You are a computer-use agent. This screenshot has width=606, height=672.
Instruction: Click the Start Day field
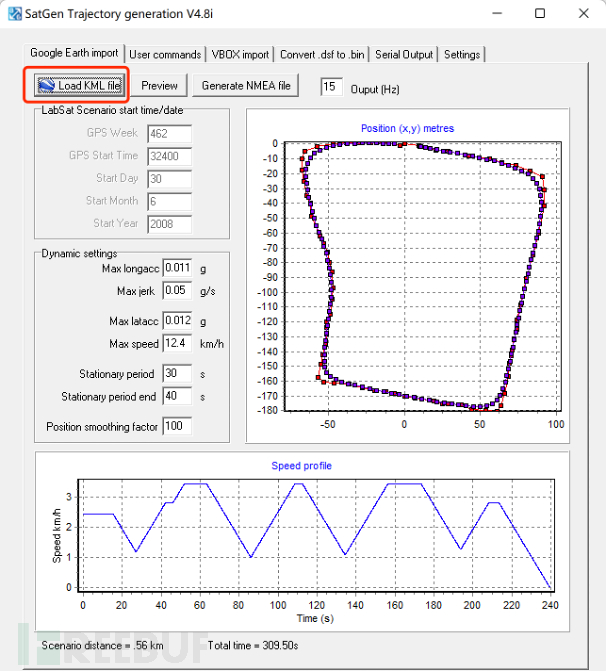click(169, 179)
